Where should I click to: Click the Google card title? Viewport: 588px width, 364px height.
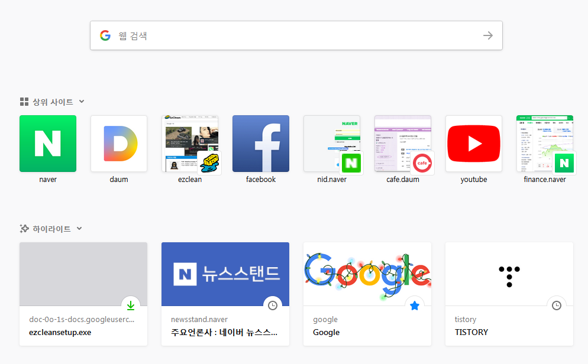[x=327, y=333]
